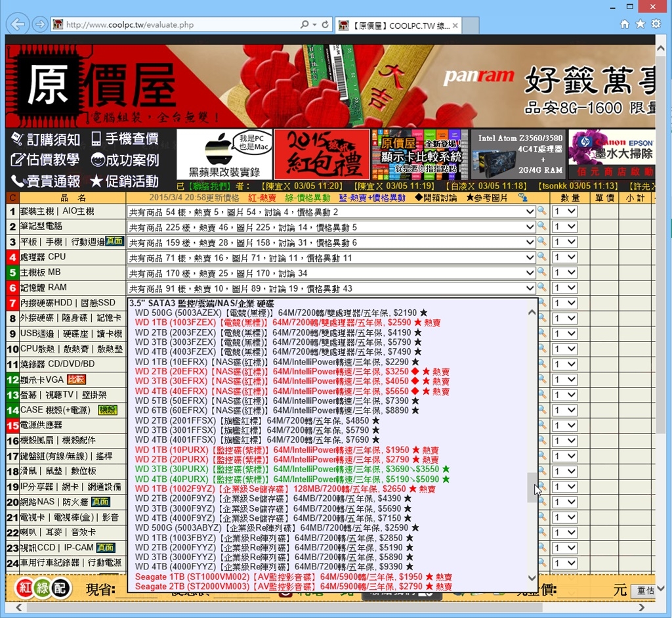The image size is (672, 618).
Task: Click category 7 內接硬碟HDD 固態SSD
Action: (x=66, y=303)
